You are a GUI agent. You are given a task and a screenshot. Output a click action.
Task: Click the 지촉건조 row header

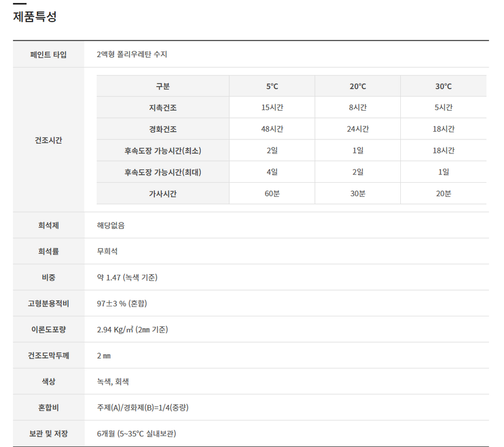[162, 108]
